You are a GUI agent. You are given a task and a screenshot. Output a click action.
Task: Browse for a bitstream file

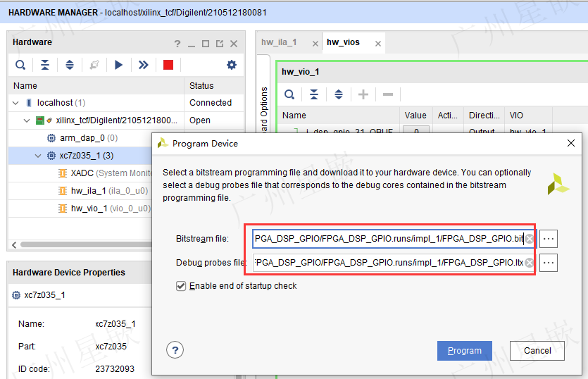pos(549,239)
